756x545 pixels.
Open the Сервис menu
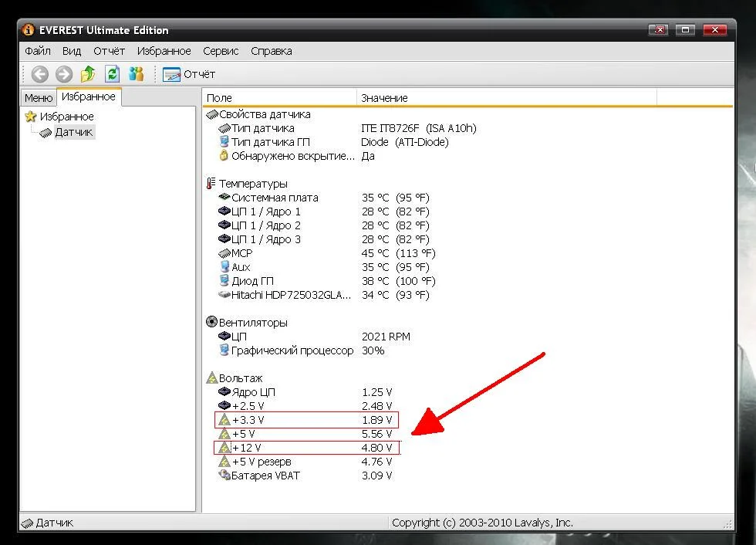click(221, 51)
